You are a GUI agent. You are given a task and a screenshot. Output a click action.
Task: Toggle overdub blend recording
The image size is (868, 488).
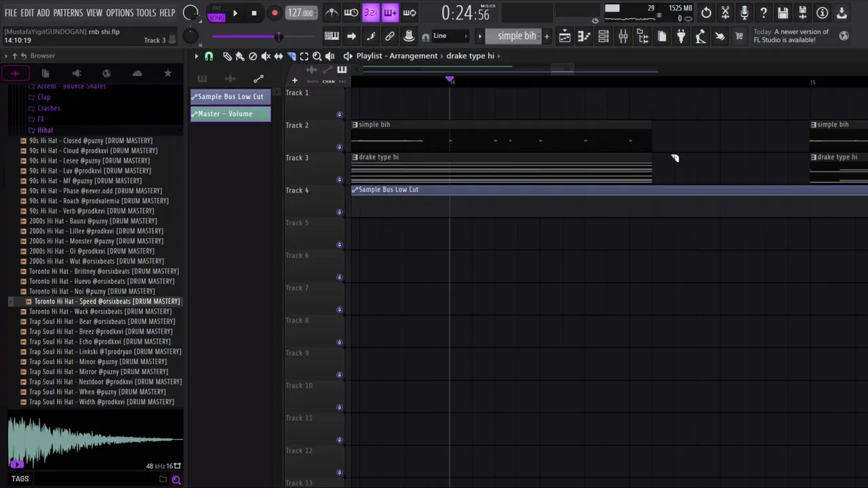point(390,13)
